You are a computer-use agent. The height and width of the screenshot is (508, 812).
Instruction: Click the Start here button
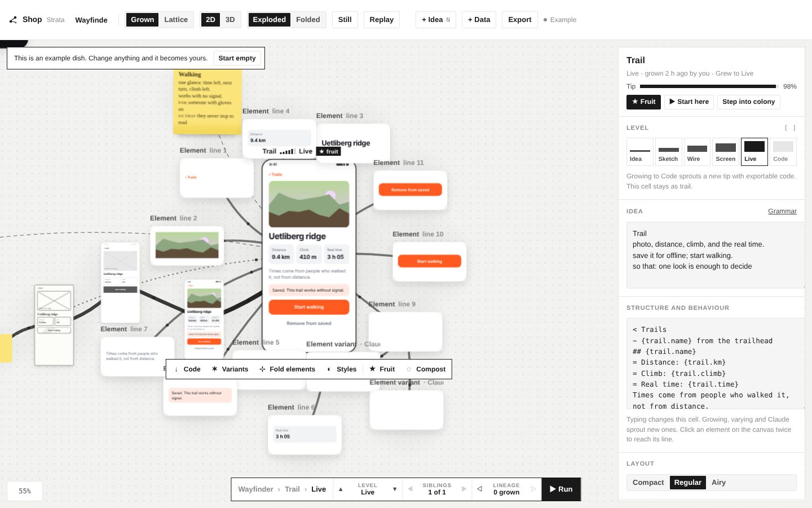[689, 102]
